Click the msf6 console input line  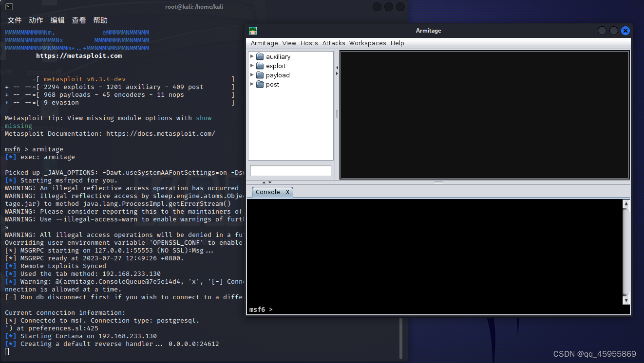click(x=435, y=309)
